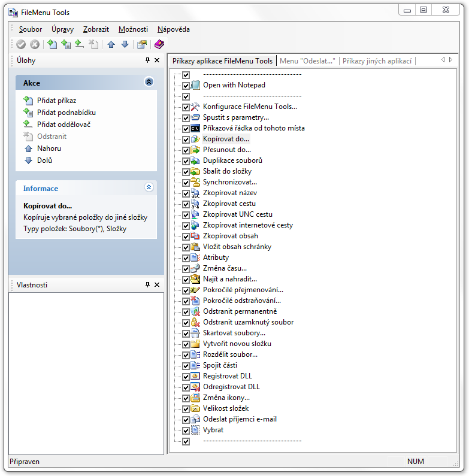Click the Synchronizovat icon
The image size is (469, 476).
(x=195, y=182)
